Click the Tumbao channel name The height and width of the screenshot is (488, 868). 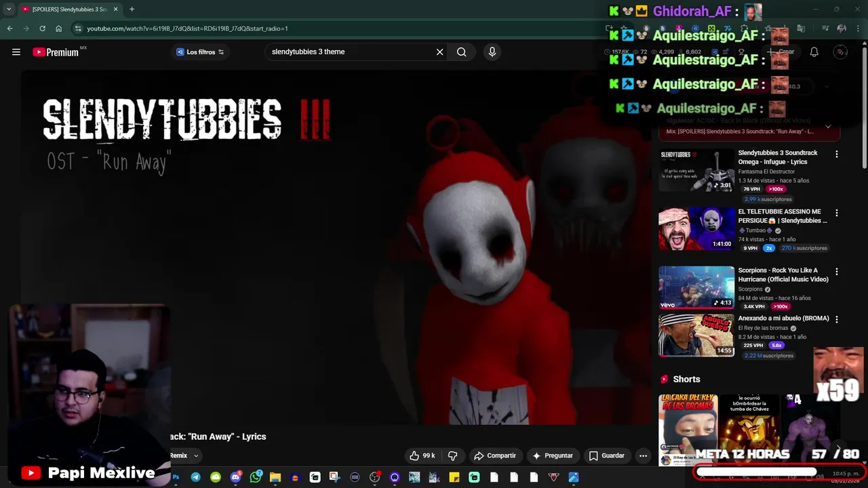click(x=755, y=230)
